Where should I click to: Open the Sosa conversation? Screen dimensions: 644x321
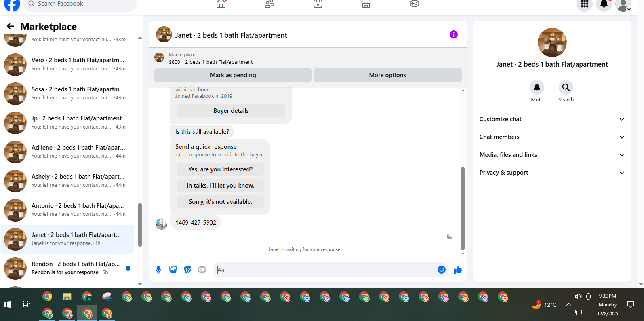coord(67,94)
